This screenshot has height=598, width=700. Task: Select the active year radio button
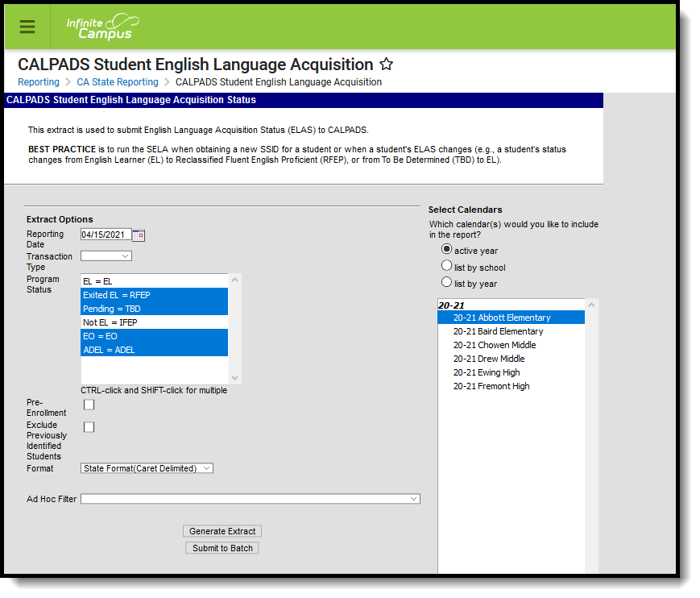click(446, 249)
